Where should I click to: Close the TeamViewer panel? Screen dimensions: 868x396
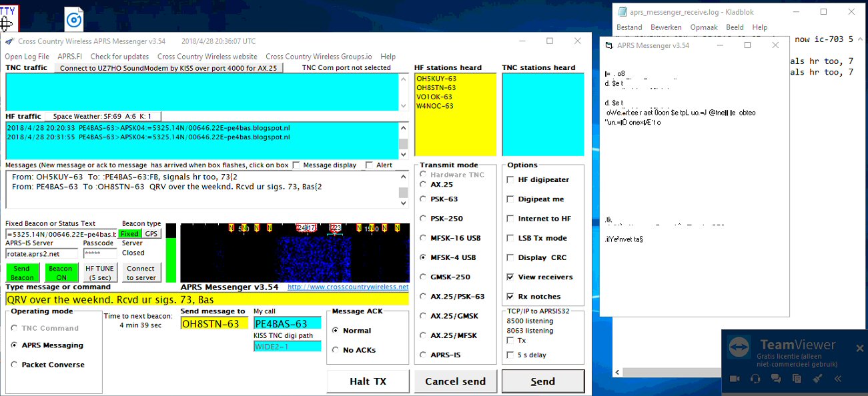859,348
